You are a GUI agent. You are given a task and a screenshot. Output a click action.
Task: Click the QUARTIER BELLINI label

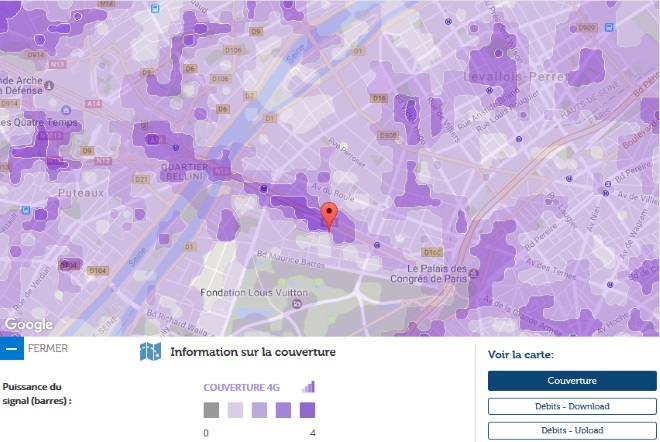[184, 172]
